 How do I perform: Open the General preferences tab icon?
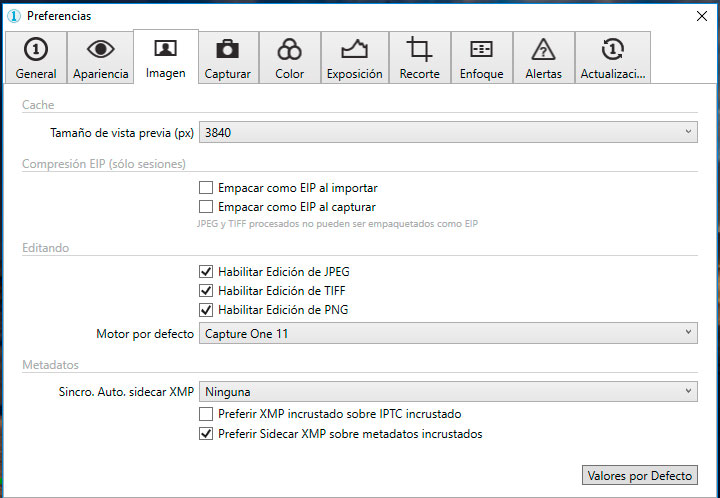tap(36, 50)
